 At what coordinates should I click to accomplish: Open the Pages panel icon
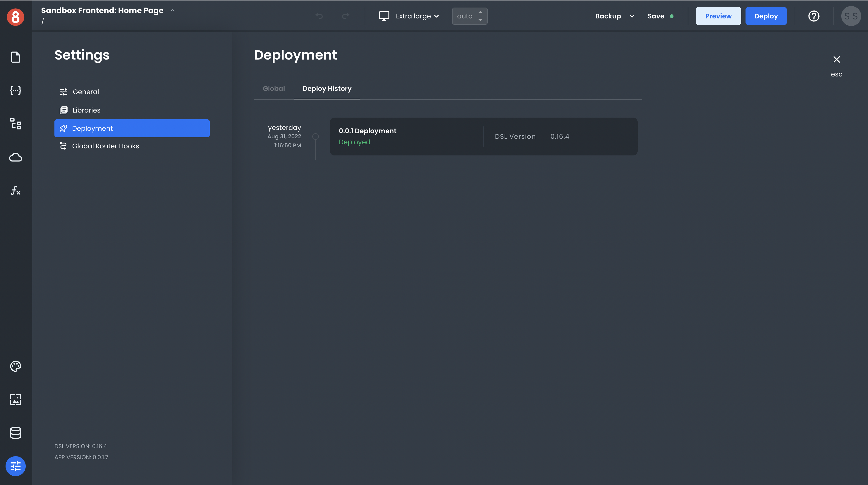tap(16, 57)
